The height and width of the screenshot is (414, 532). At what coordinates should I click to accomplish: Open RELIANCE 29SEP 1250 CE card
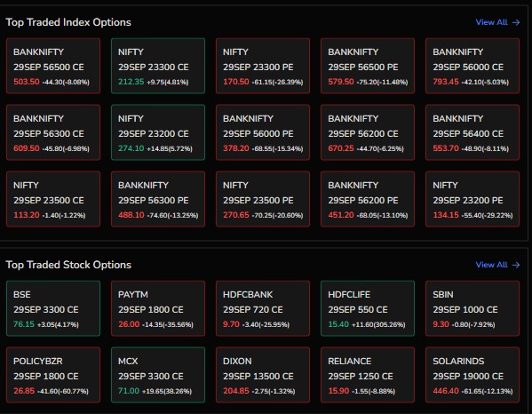tap(368, 375)
